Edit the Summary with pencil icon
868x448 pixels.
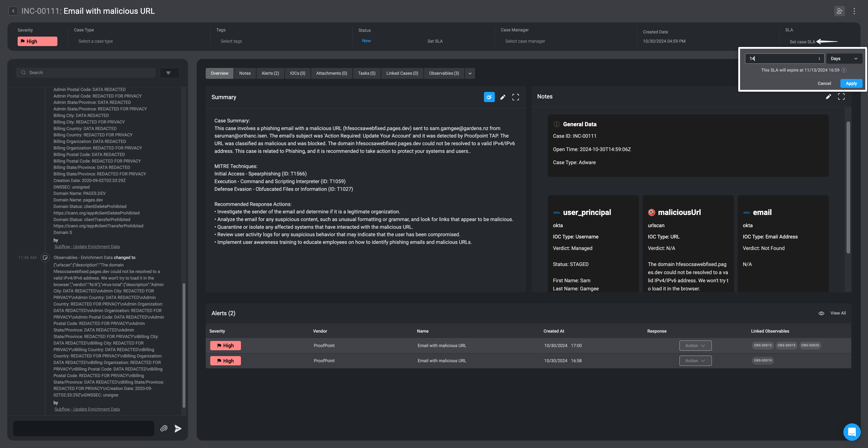(x=503, y=97)
